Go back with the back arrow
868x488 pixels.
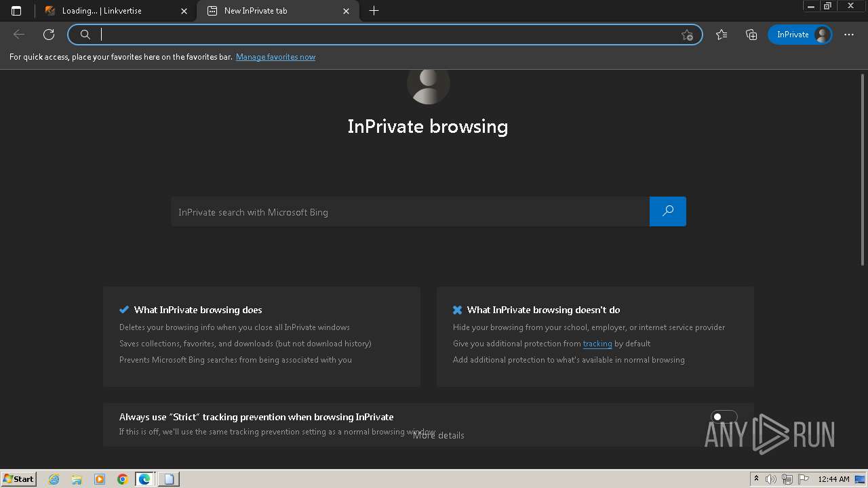pyautogui.click(x=19, y=35)
